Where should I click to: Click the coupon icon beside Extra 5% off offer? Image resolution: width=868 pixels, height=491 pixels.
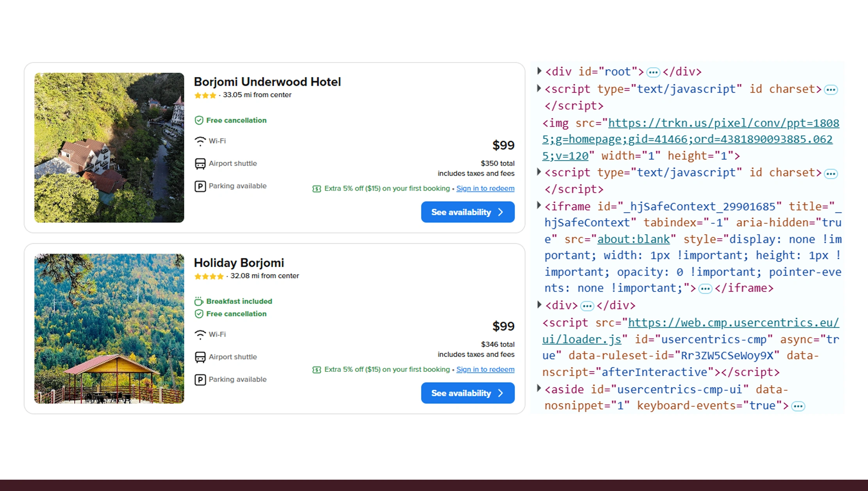coord(316,189)
